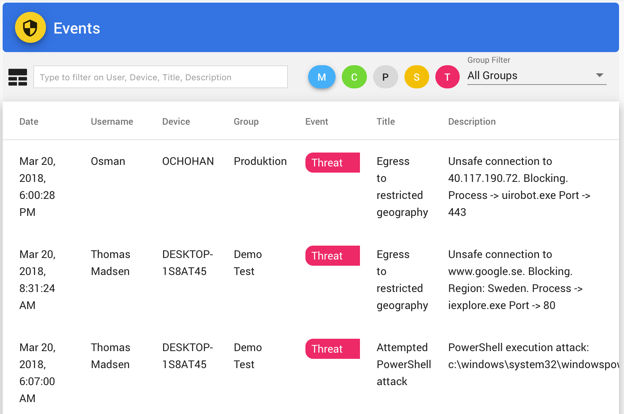
Task: Sort by Device column header
Action: 176,121
